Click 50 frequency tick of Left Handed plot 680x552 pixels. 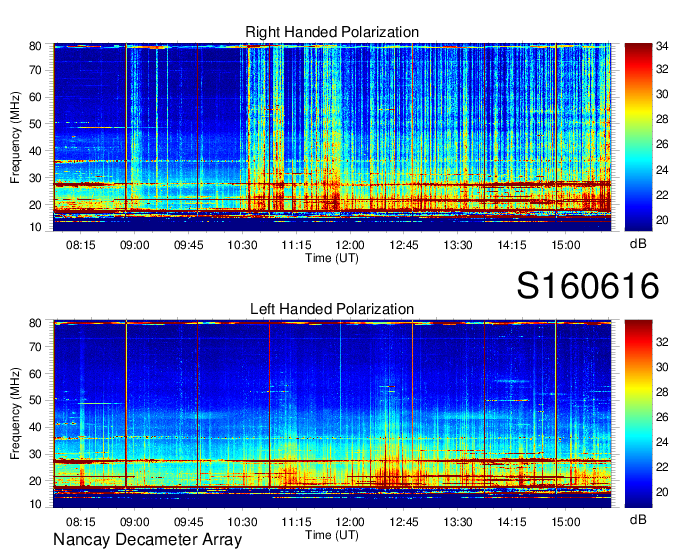pos(35,401)
